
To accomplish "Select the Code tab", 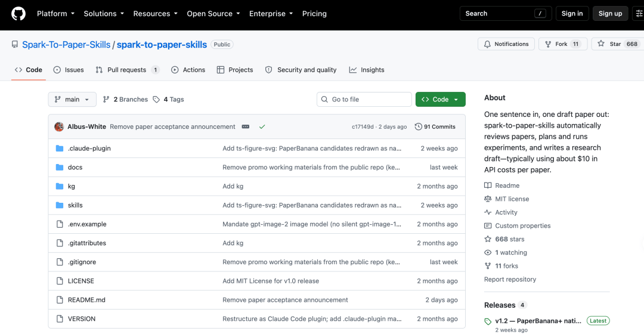I will click(29, 70).
